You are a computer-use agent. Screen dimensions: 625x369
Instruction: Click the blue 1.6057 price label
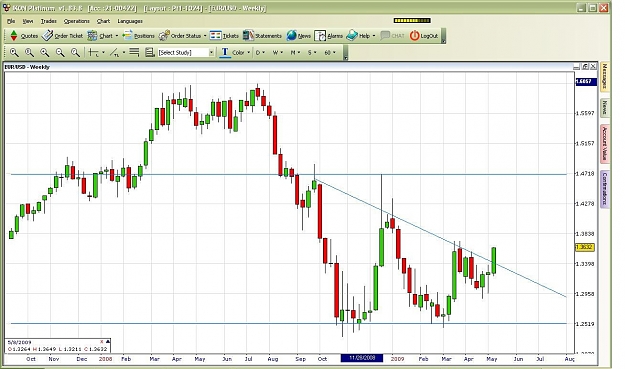pos(586,81)
